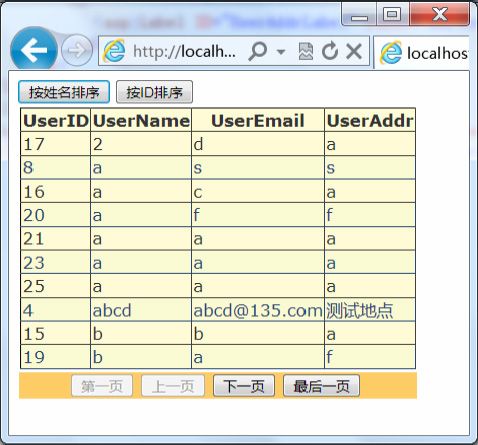Click the search magnifier icon in address bar
Viewport: 478px width, 445px height.
[258, 51]
